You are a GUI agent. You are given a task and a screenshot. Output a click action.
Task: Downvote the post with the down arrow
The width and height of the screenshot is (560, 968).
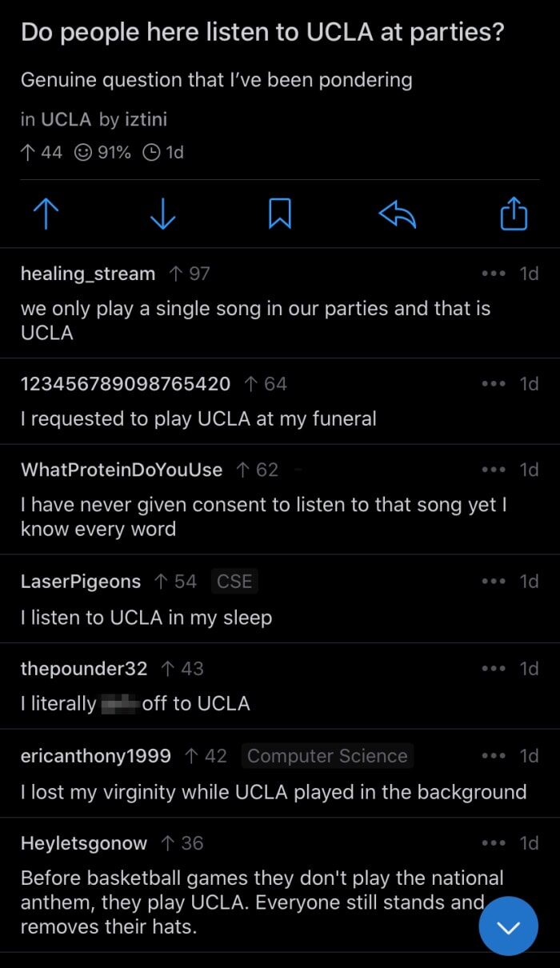click(162, 214)
